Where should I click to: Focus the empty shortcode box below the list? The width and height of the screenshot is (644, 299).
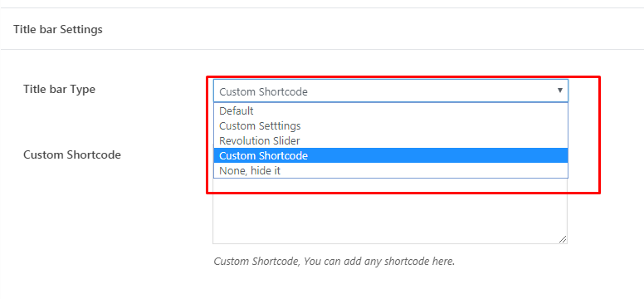[x=390, y=211]
